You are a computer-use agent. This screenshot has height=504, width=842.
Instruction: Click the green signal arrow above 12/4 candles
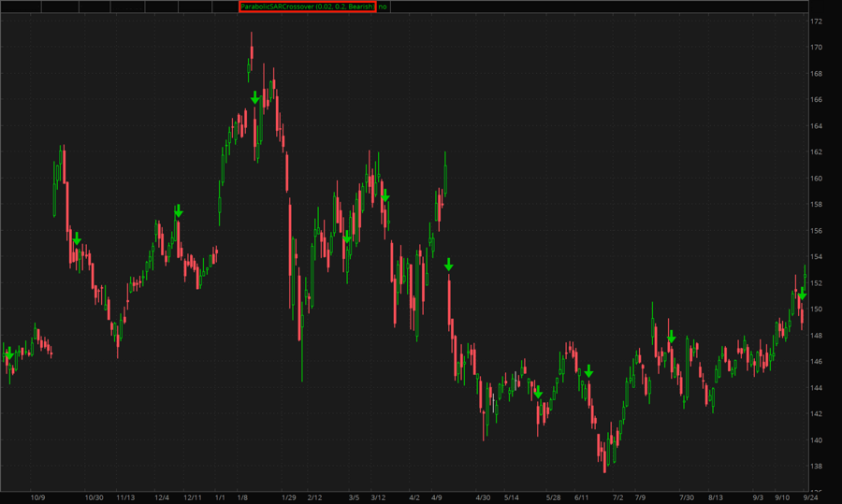tap(179, 212)
